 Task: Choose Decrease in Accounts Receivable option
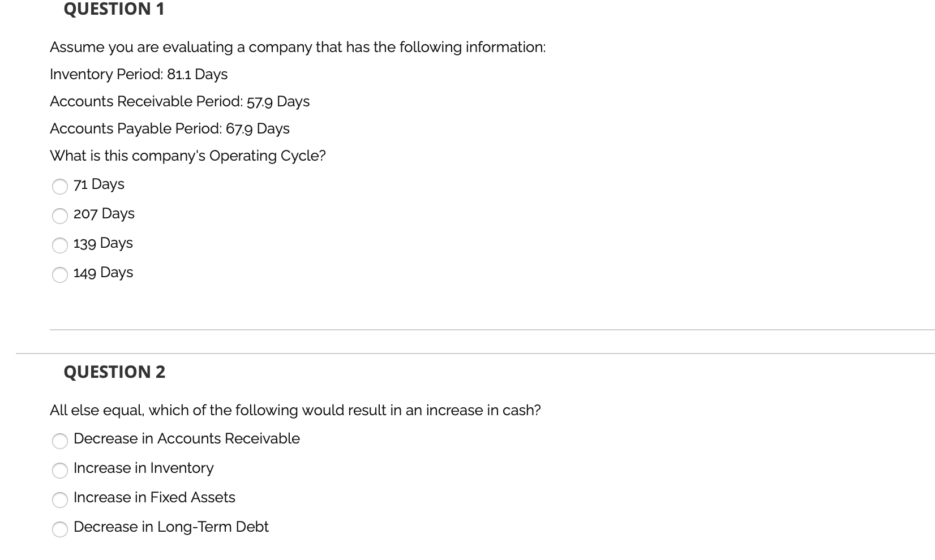click(60, 441)
